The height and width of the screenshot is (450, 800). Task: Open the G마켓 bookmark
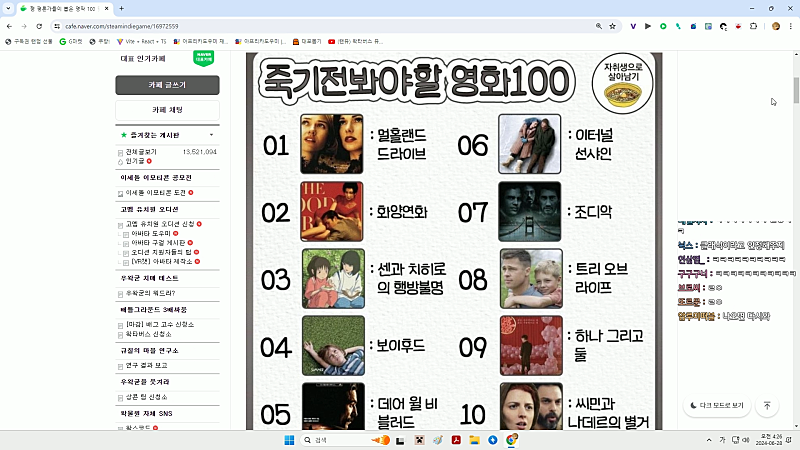[71, 41]
